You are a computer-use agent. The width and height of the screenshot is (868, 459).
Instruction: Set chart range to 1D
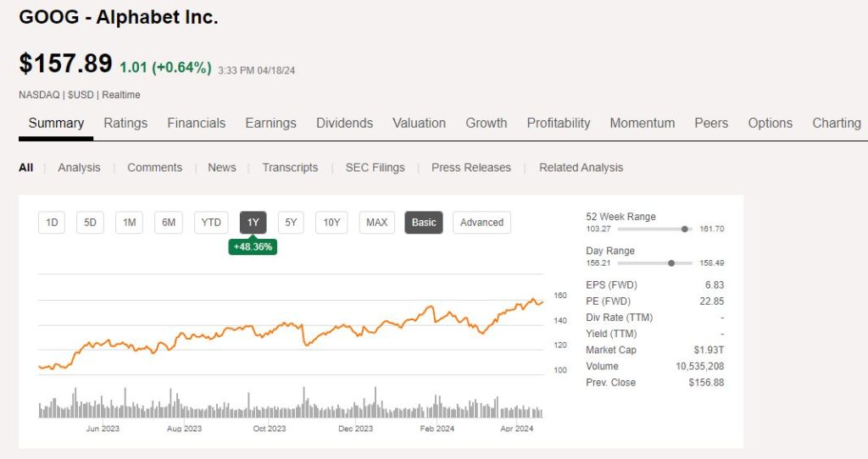(52, 223)
